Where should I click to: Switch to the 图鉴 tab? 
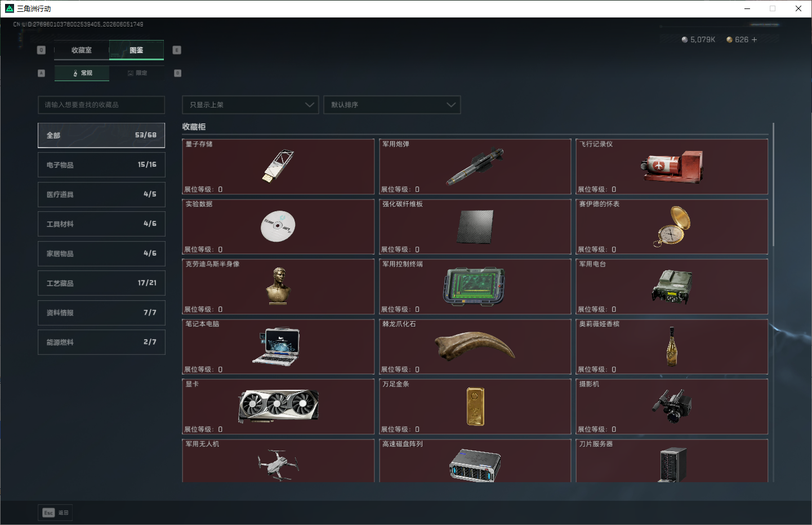click(136, 50)
